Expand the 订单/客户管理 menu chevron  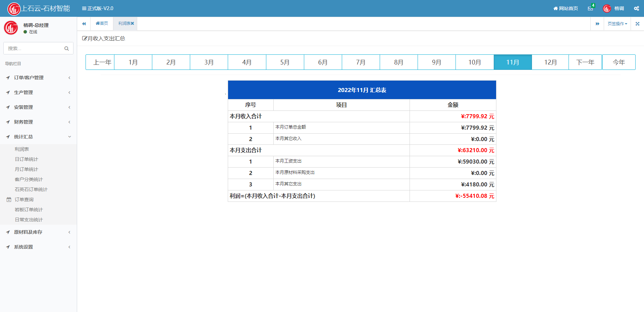[69, 78]
